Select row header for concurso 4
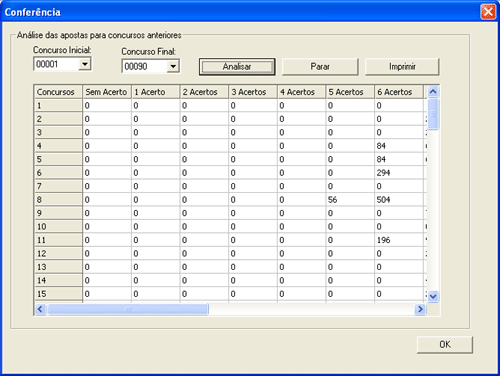500x376 pixels. point(59,146)
